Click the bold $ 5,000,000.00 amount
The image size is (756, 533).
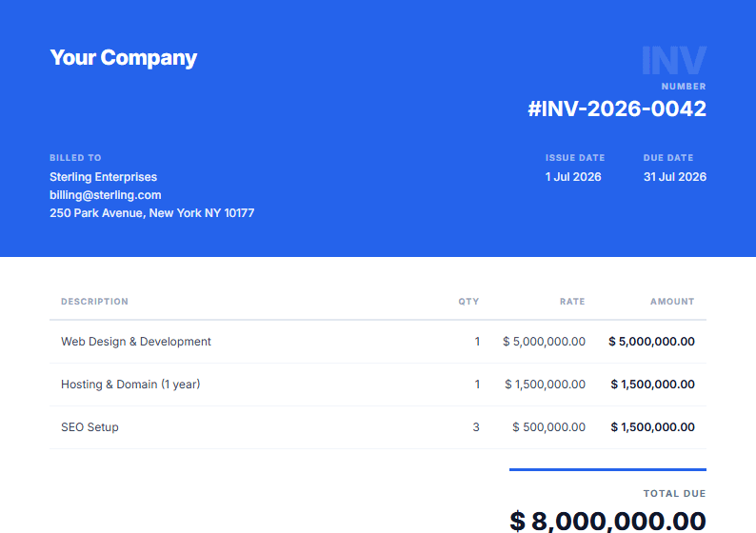[651, 341]
